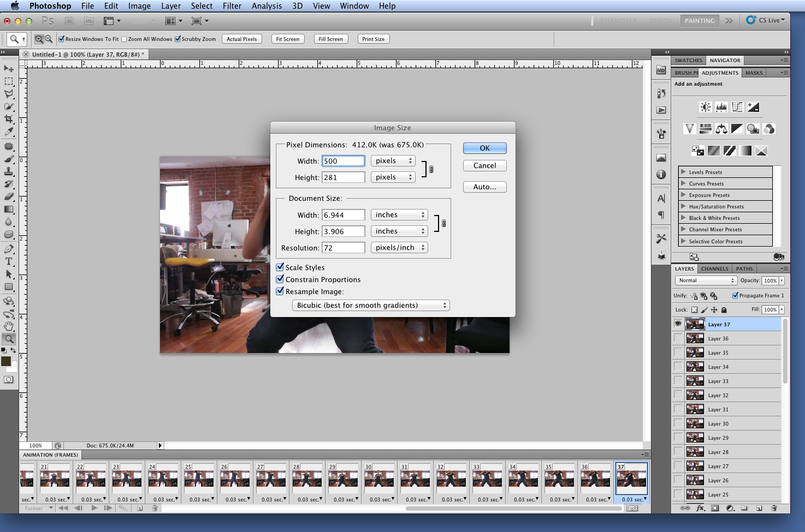Open the Resolution units dropdown
805x532 pixels.
click(399, 248)
